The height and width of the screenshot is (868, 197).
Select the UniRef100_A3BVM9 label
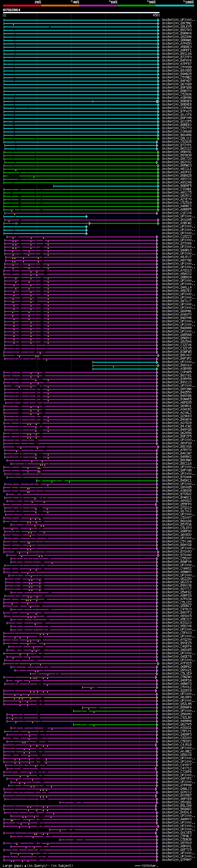pos(176,368)
